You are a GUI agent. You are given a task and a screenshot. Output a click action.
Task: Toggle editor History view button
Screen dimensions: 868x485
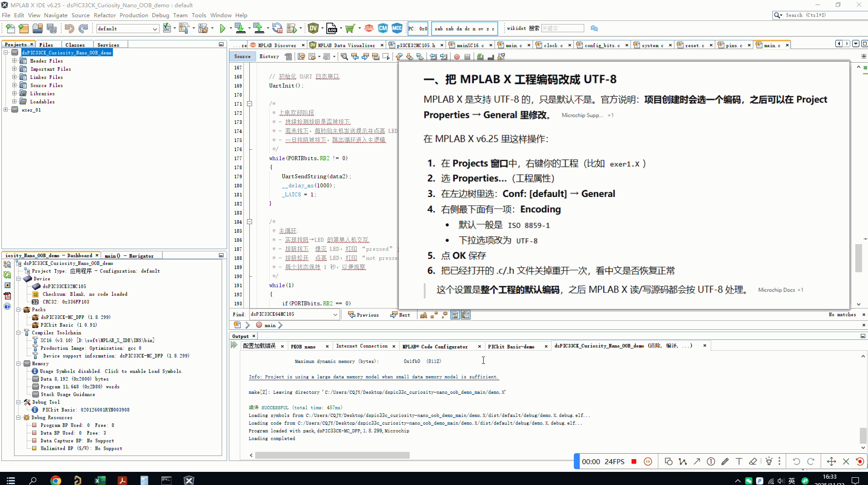click(269, 57)
